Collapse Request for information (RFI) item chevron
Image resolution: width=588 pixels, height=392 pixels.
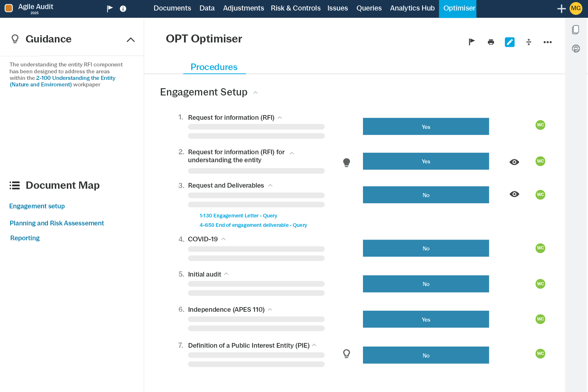[x=280, y=118]
